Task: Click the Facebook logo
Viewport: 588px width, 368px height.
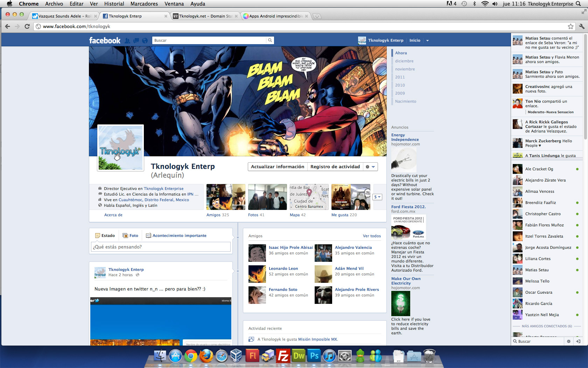Action: pyautogui.click(x=105, y=40)
